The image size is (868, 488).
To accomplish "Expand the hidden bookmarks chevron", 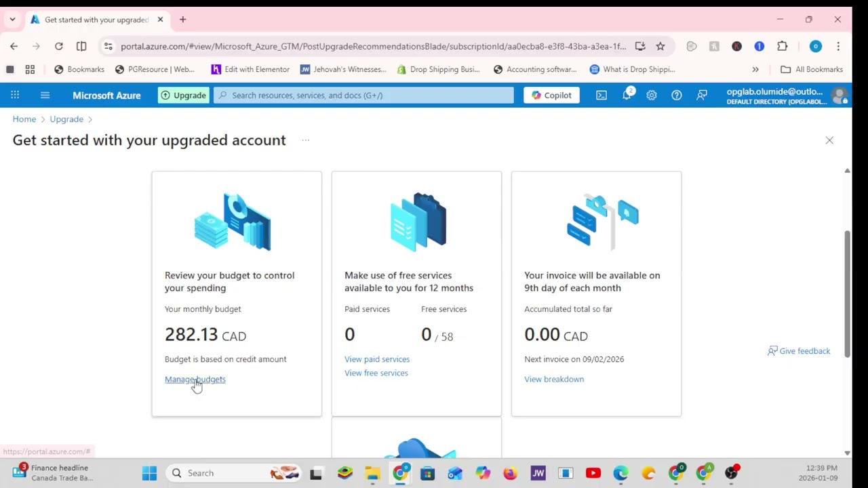I will (x=755, y=69).
